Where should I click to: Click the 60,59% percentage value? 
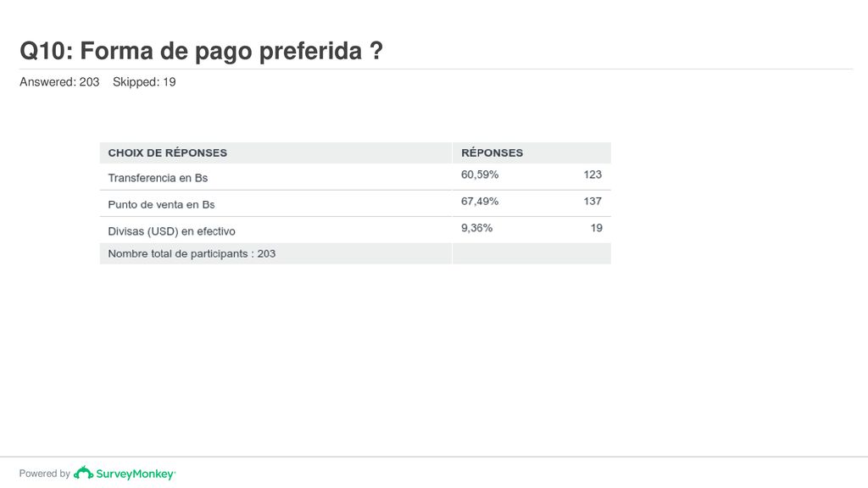click(x=480, y=175)
